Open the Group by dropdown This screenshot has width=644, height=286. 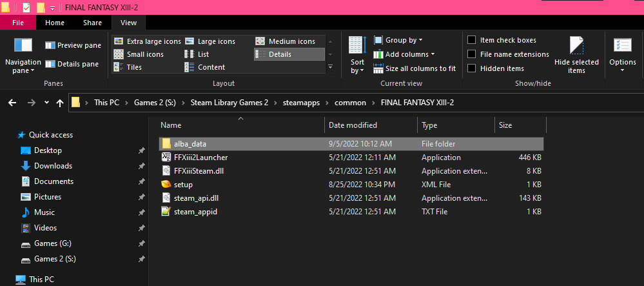pos(400,40)
